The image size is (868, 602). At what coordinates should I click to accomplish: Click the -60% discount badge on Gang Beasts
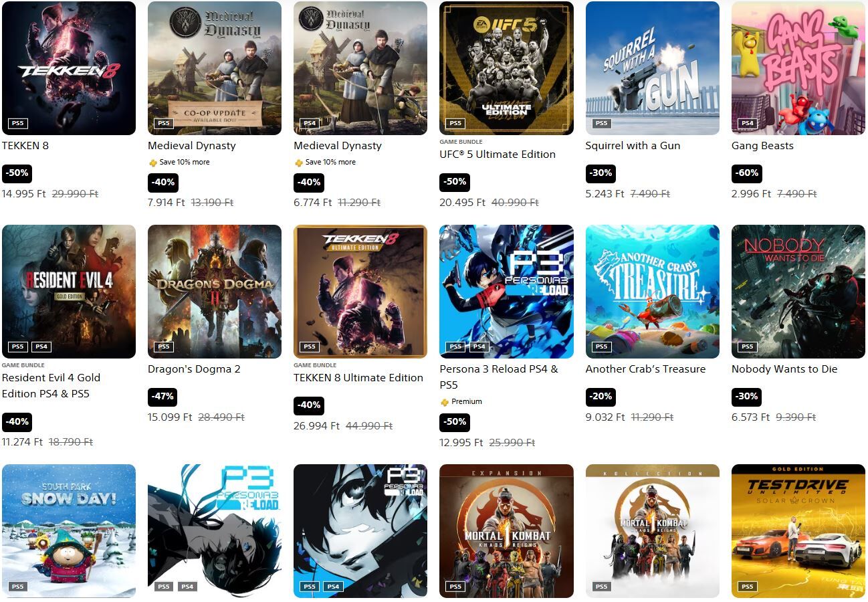click(746, 173)
